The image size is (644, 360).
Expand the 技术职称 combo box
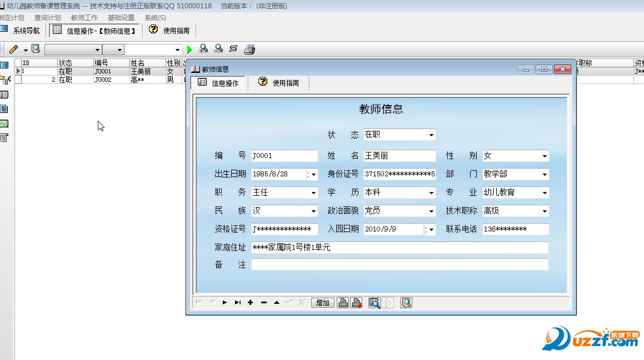click(x=545, y=211)
